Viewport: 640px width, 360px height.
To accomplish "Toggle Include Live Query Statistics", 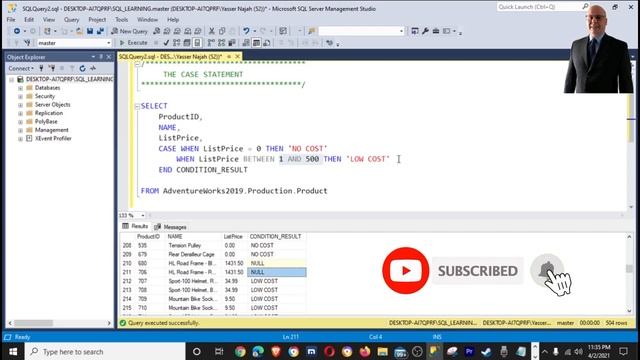I will [221, 42].
